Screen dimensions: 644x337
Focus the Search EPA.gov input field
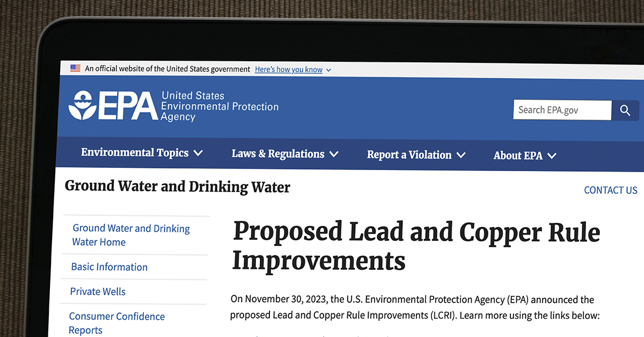tap(562, 110)
